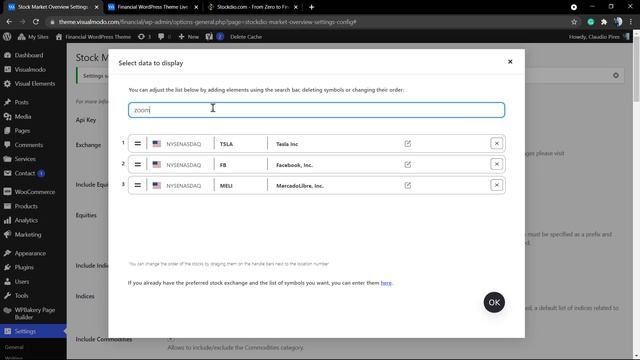
Task: Click the browser address bar
Action: [x=310, y=22]
